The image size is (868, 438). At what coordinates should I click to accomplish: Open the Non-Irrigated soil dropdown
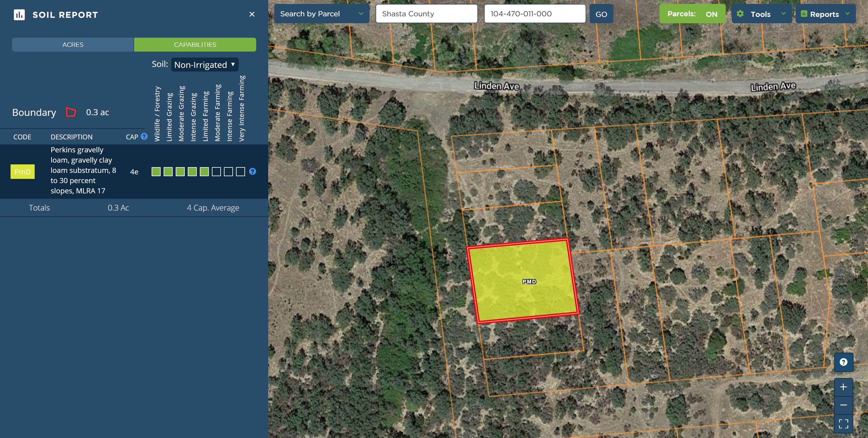point(205,65)
